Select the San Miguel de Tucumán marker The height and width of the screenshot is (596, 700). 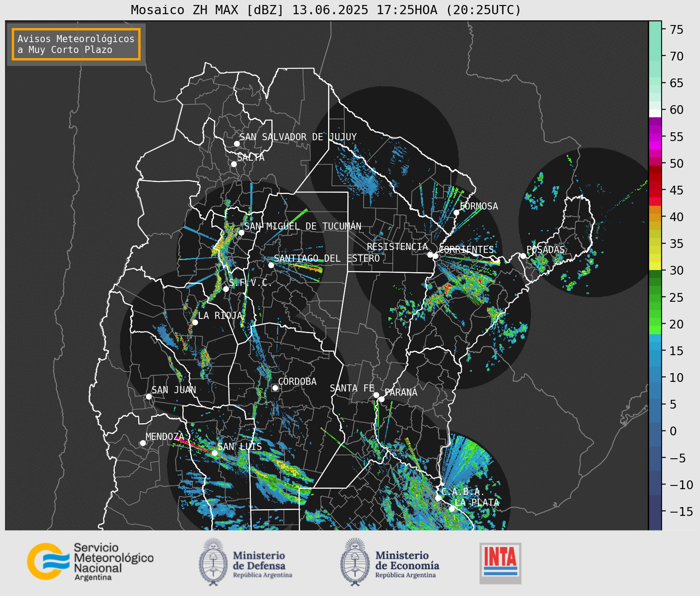[241, 232]
